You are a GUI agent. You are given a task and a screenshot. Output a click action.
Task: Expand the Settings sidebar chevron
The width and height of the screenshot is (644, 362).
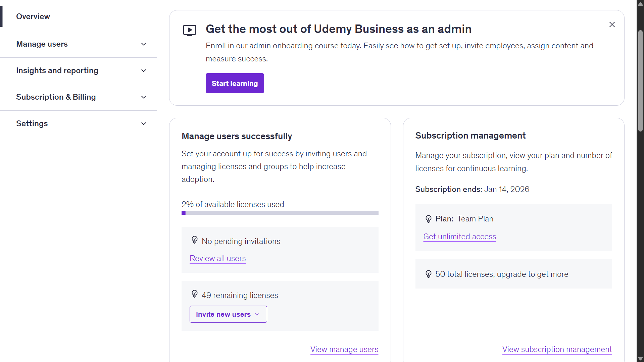coord(144,124)
